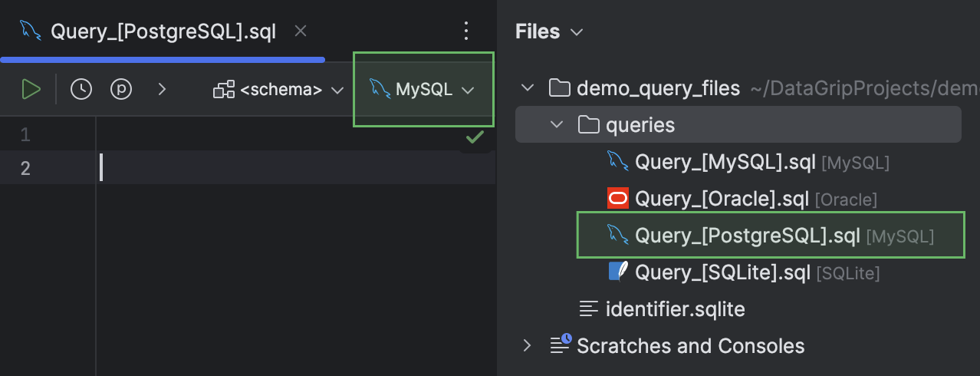Expand hidden toolbar items with the right chevron

pyautogui.click(x=162, y=89)
